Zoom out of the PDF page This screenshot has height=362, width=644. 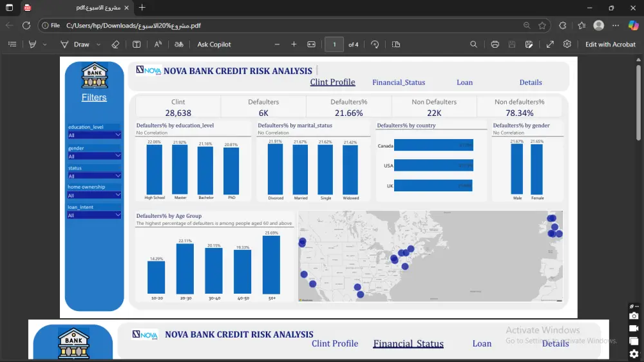277,44
